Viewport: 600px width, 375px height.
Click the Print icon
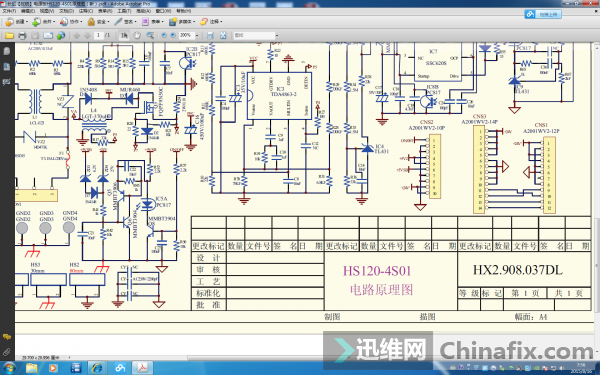pos(22,36)
